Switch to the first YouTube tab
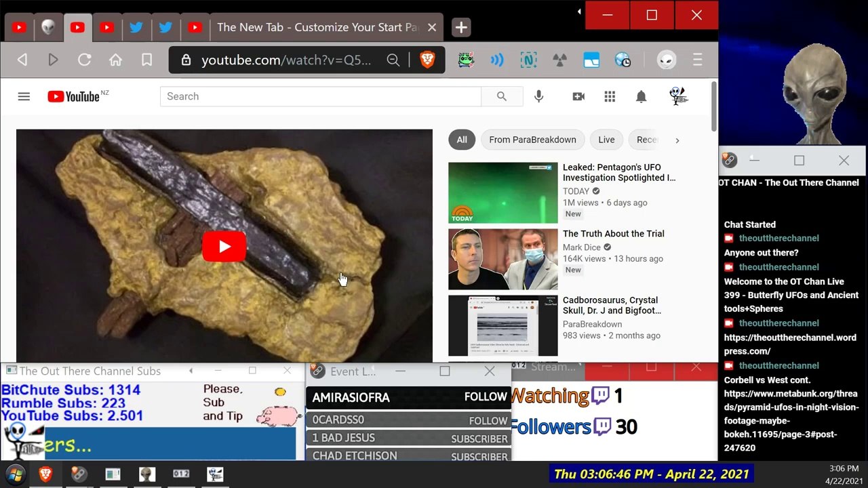Image resolution: width=868 pixels, height=488 pixels. click(x=19, y=28)
